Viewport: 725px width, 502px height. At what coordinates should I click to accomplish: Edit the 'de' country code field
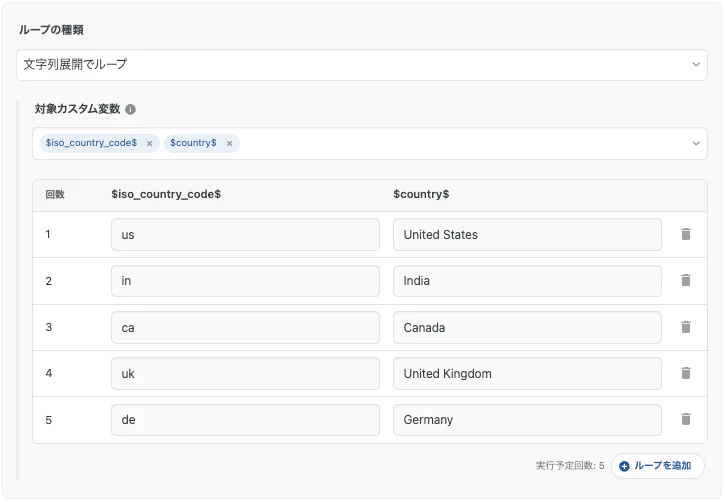click(x=245, y=420)
